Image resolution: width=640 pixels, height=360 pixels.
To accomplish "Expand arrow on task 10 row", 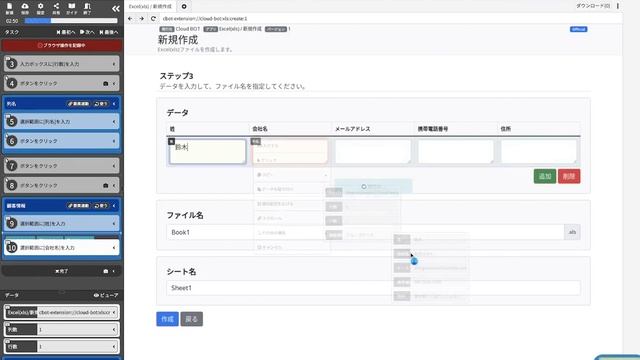I will (x=114, y=248).
